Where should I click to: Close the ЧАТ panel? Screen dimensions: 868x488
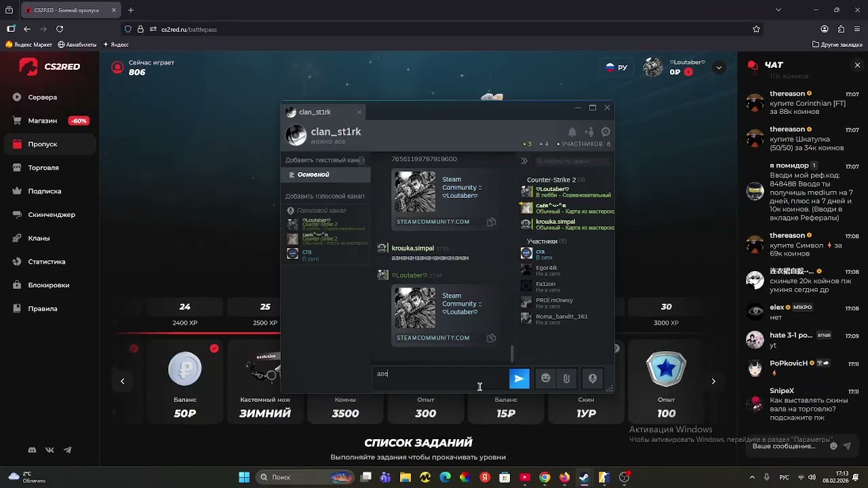[857, 65]
